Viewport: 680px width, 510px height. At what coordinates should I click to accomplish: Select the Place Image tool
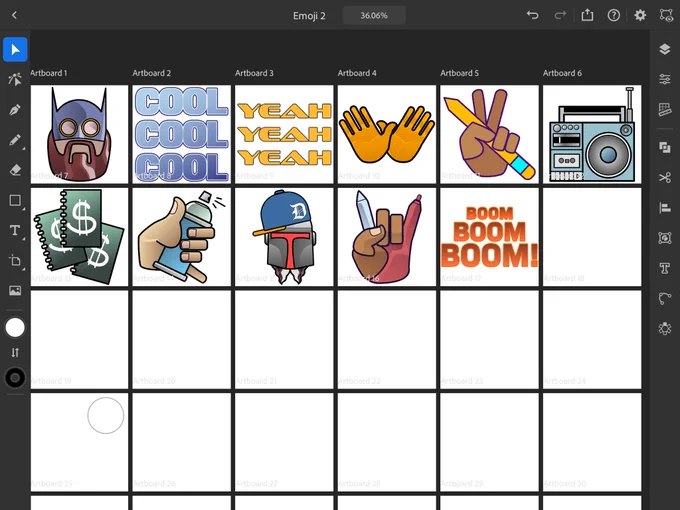[x=15, y=291]
